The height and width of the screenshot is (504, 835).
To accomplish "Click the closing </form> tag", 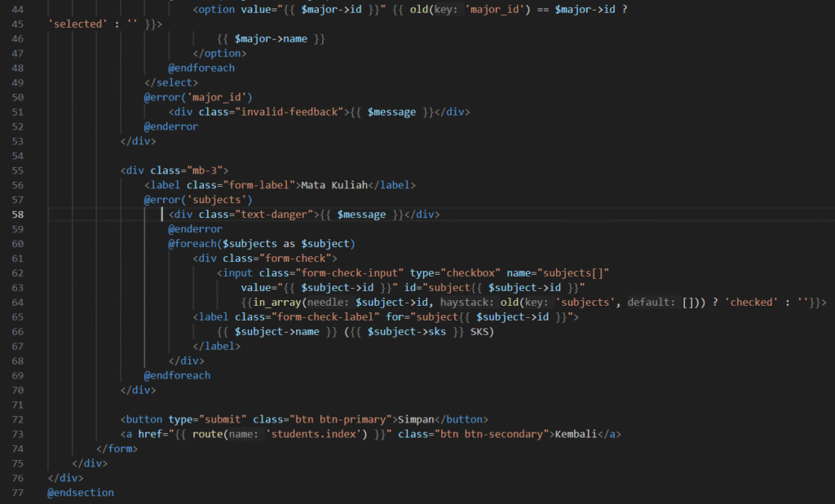I will (x=117, y=449).
